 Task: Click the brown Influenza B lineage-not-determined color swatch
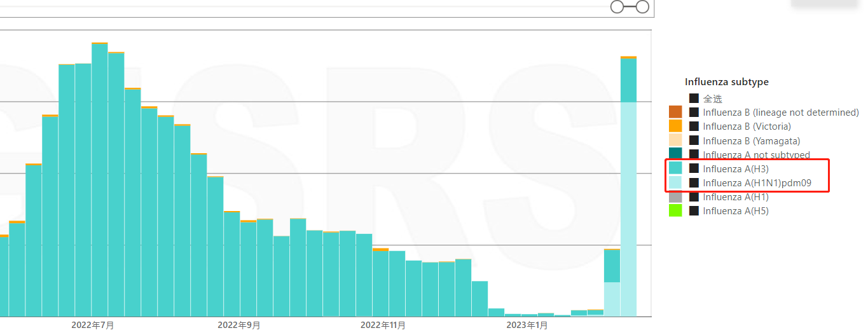675,113
